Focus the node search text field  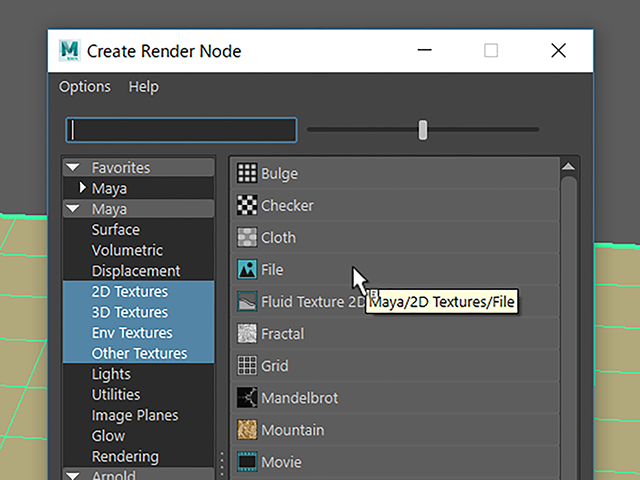click(x=181, y=130)
